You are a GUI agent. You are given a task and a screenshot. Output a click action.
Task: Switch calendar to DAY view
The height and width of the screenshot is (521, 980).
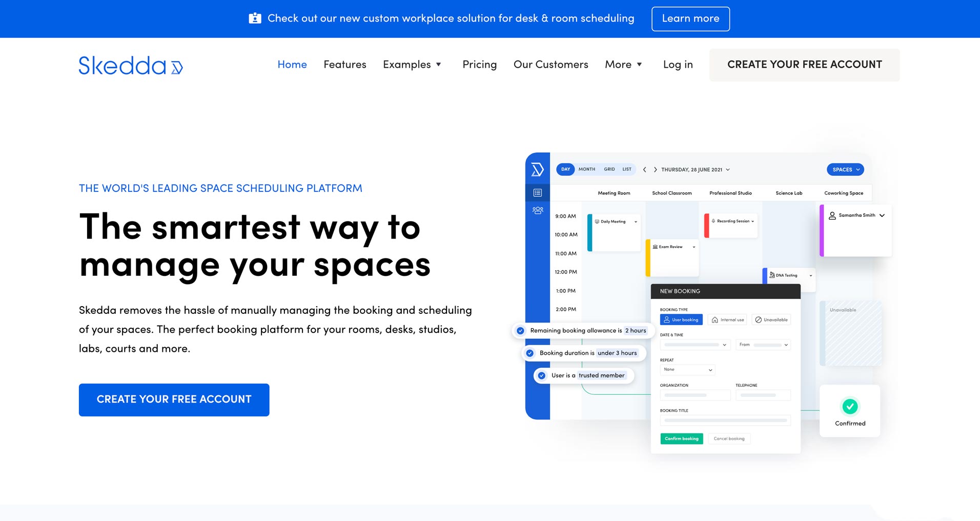[565, 169]
